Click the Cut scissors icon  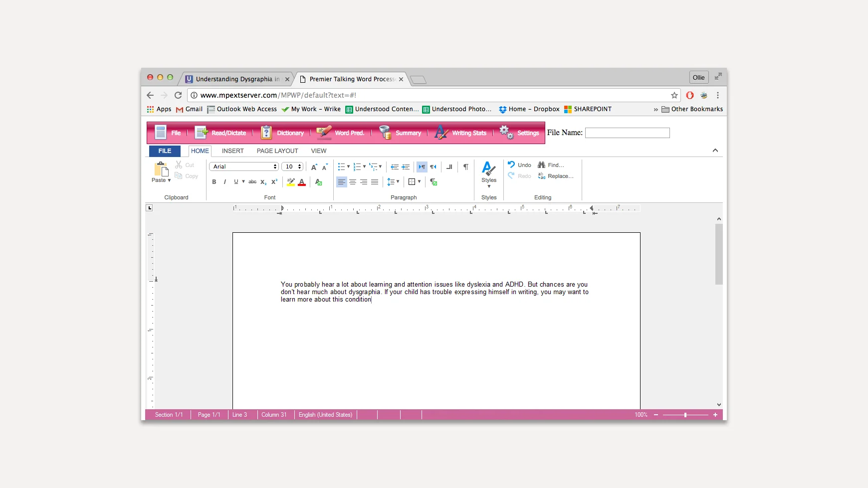tap(179, 165)
